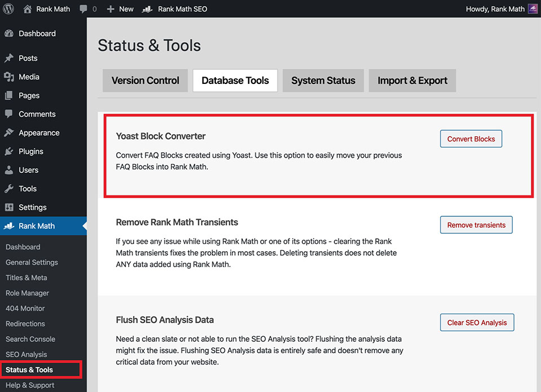Click the Appearance paintbrush icon

(9, 133)
